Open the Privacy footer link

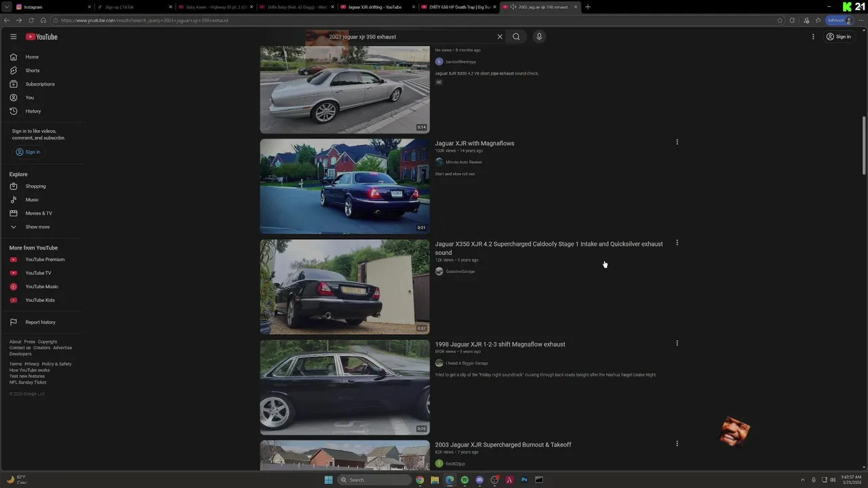pos(32,364)
